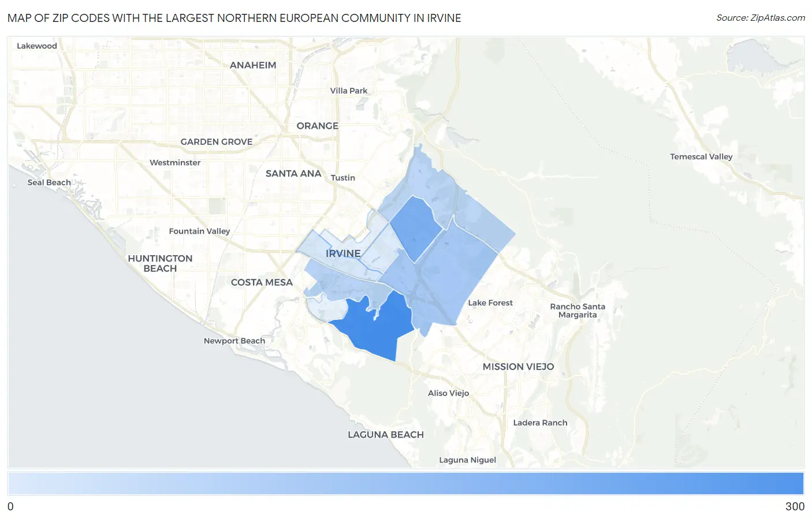The width and height of the screenshot is (812, 519).
Task: Click the Temescal Valley label
Action: [x=701, y=156]
